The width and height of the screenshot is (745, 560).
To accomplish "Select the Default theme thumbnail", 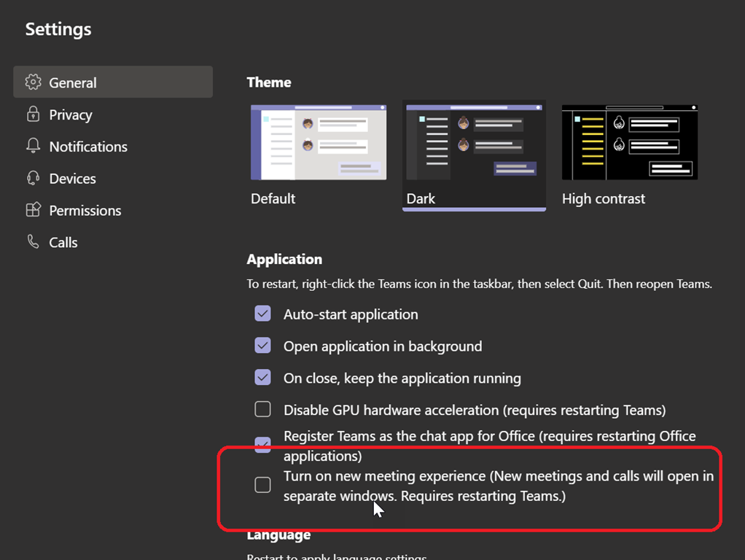I will tap(319, 142).
